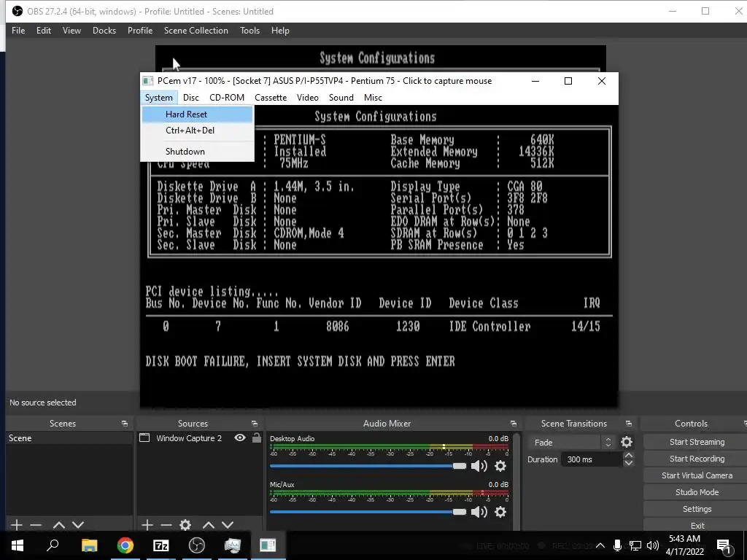Open PCem Misc menu
747x560 pixels.
pyautogui.click(x=373, y=98)
